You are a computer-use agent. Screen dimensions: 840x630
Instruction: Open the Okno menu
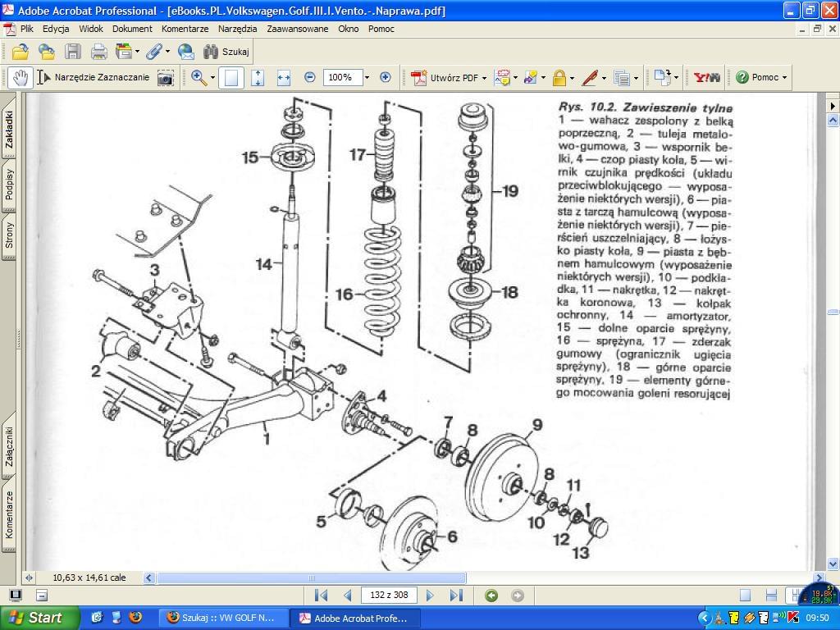[x=348, y=29]
